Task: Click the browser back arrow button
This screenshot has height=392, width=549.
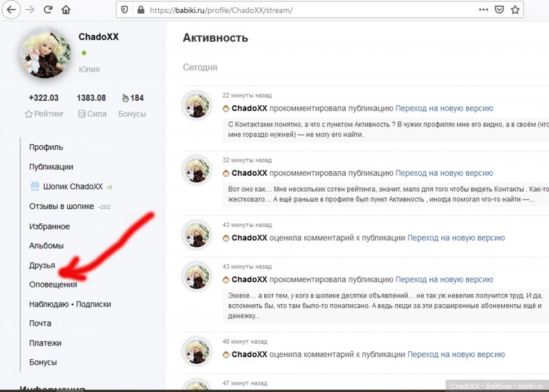Action: [12, 10]
